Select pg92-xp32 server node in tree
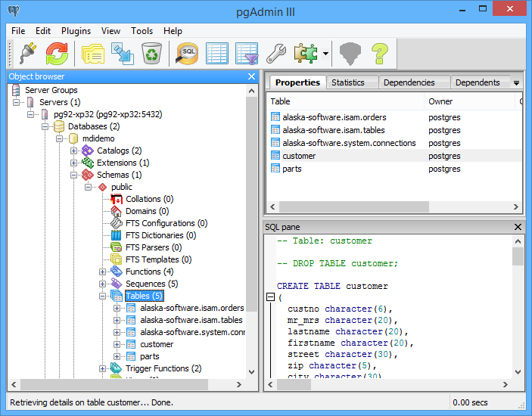The width and height of the screenshot is (532, 416). tap(108, 114)
